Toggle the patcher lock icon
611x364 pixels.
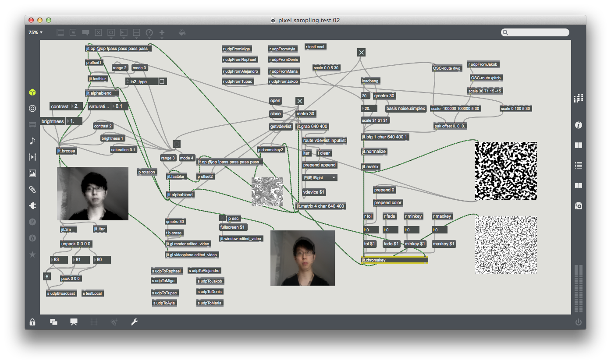click(32, 322)
